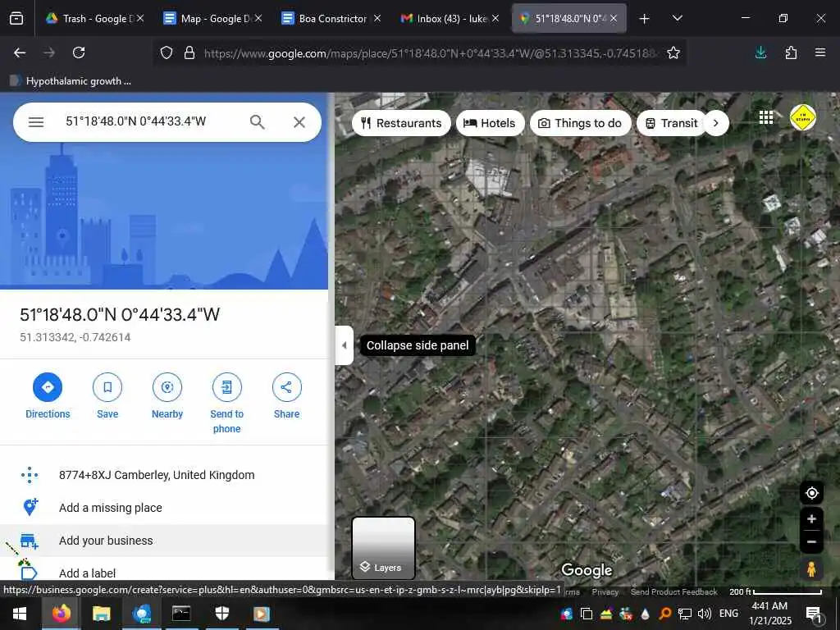Reload the current page
Viewport: 840px width, 630px height.
coord(79,52)
